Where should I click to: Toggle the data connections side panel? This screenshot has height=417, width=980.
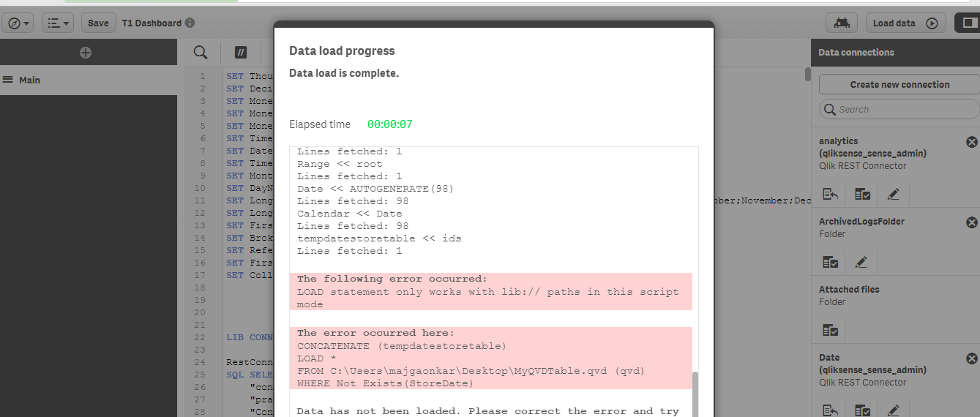pyautogui.click(x=967, y=23)
